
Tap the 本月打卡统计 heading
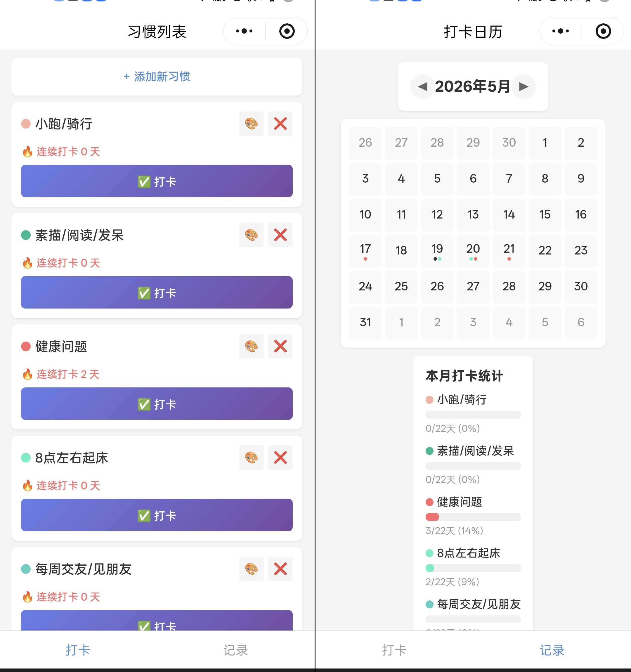click(465, 376)
